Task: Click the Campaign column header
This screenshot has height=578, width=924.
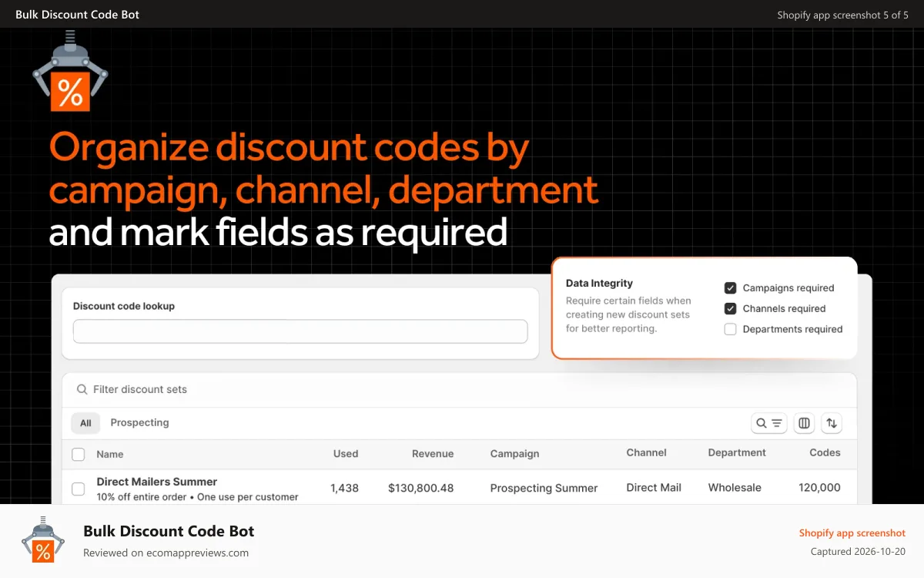Action: pyautogui.click(x=514, y=454)
